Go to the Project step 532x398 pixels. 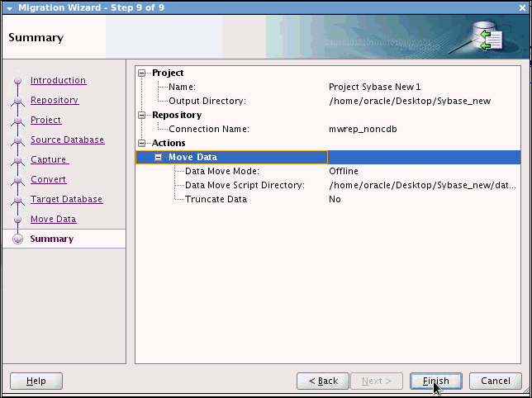click(45, 120)
